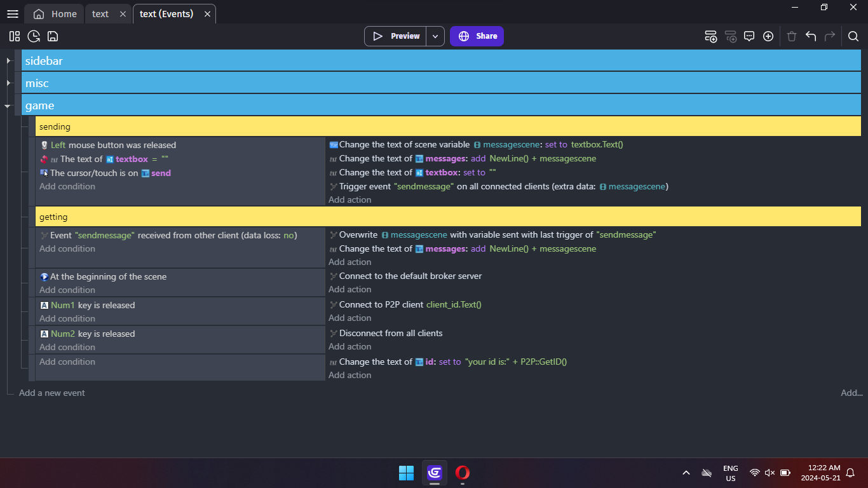Expand the misc event group
The image size is (868, 488).
click(8, 83)
